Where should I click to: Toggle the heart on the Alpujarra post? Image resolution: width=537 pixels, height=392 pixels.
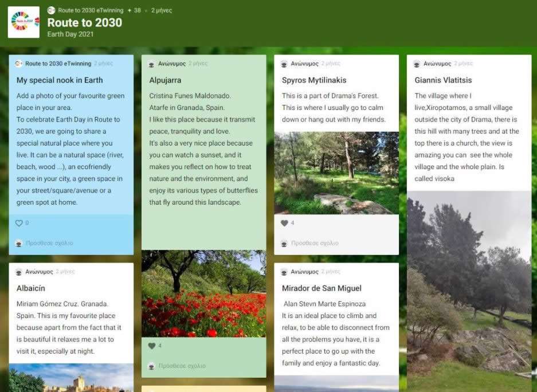[x=152, y=346]
